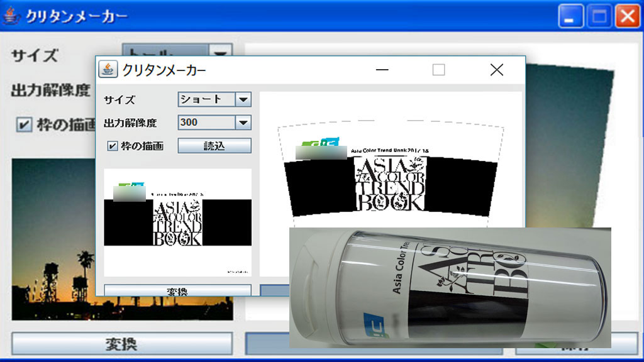Screen dimensions: 644x362
Task: Click the Java cup icon of the back window
Action: point(11,16)
